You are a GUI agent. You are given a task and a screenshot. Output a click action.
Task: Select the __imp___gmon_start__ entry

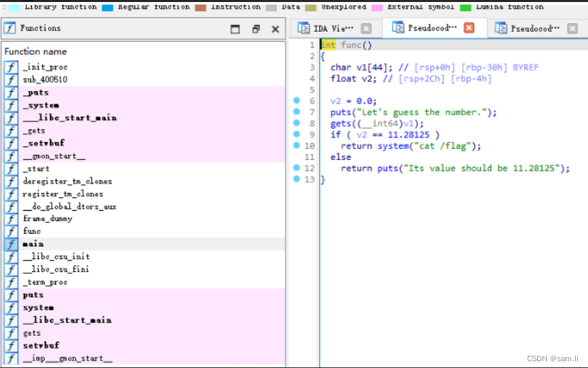click(144, 359)
